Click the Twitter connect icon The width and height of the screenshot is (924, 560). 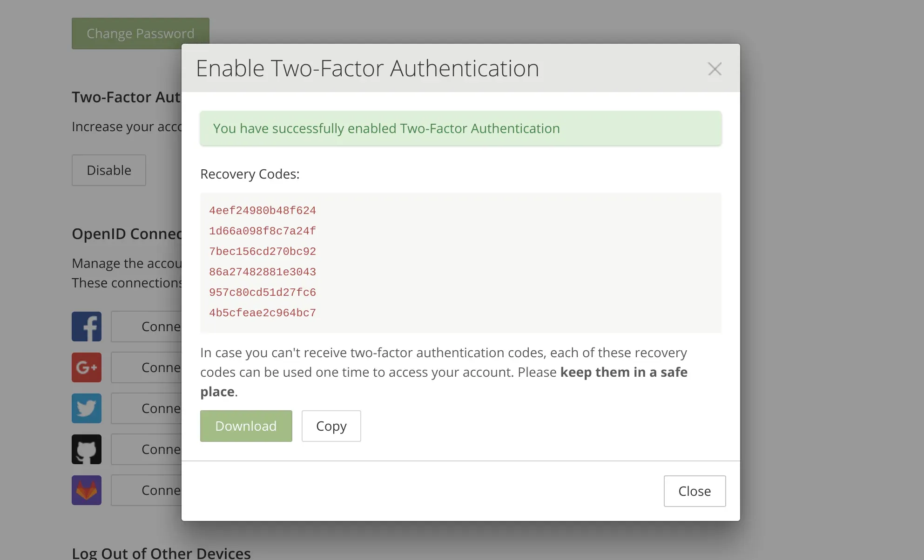tap(87, 407)
